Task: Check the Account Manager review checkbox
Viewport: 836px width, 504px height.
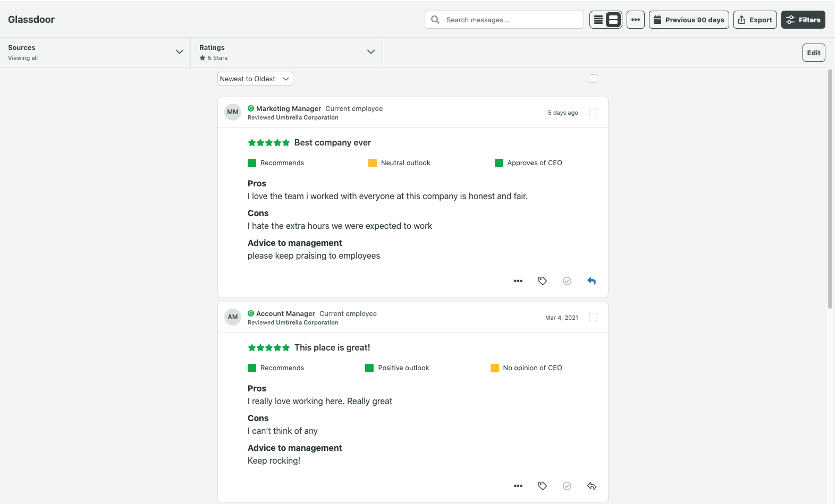Action: coord(593,317)
